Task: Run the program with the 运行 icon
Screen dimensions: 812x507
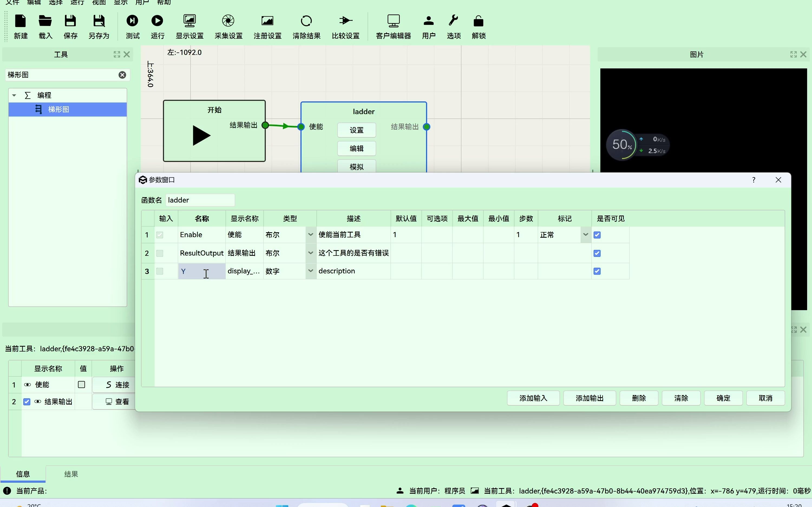Action: coord(157,26)
